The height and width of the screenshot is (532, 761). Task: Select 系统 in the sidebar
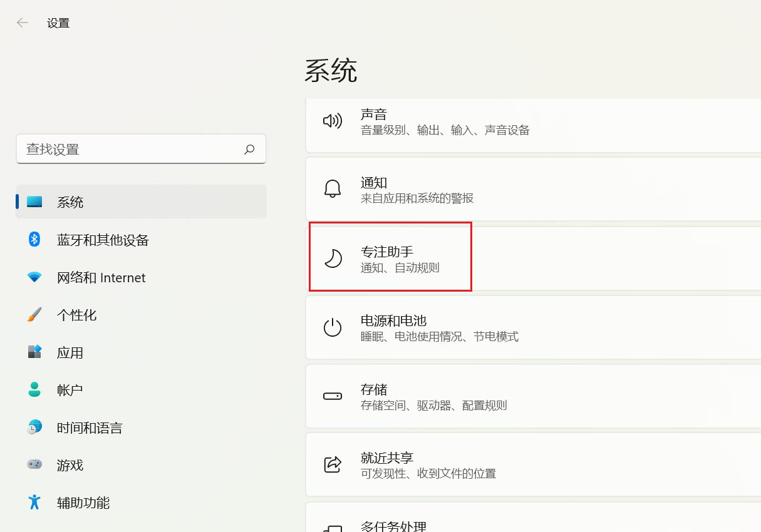[70, 202]
